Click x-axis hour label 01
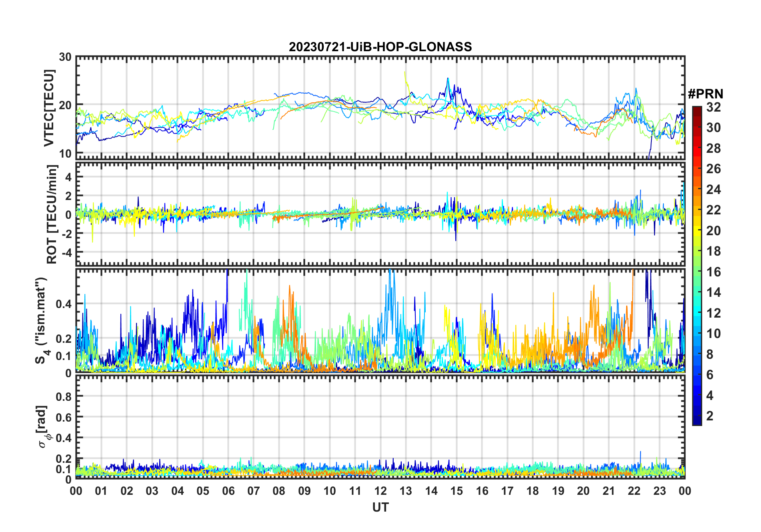This screenshot has width=761, height=532. 101,491
